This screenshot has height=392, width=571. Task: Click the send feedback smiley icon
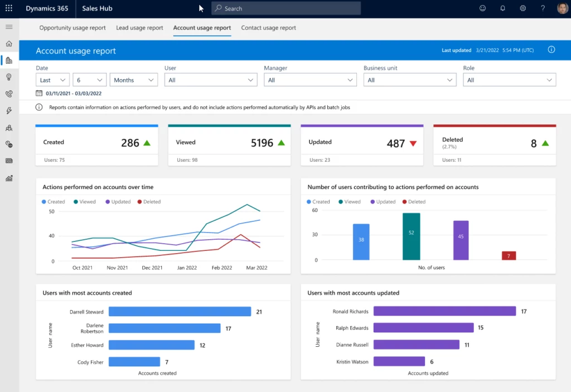pos(483,8)
